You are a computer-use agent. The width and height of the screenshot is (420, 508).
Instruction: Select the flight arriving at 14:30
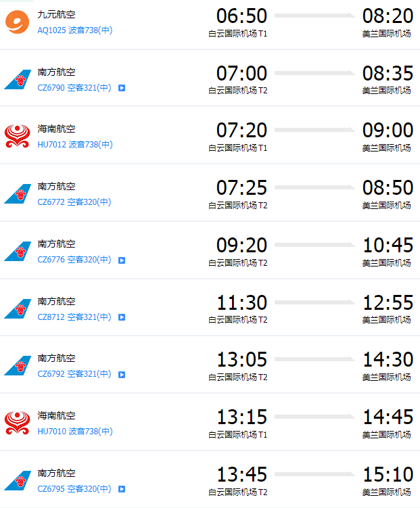(210, 365)
